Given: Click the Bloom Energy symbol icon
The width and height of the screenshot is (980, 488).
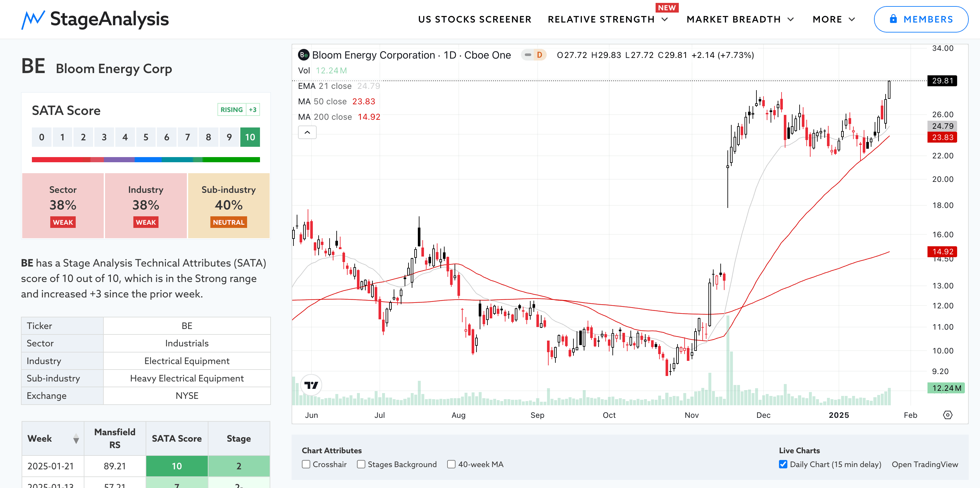Looking at the screenshot, I should [303, 55].
